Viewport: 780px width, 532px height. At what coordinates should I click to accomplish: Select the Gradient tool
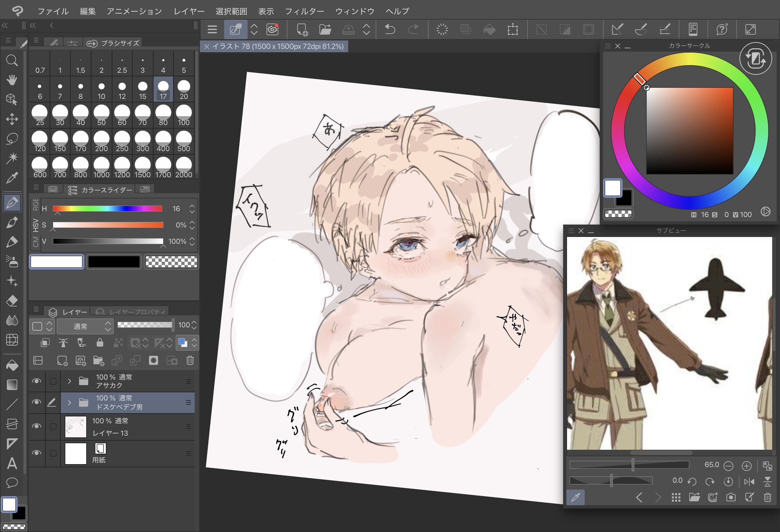click(x=12, y=385)
